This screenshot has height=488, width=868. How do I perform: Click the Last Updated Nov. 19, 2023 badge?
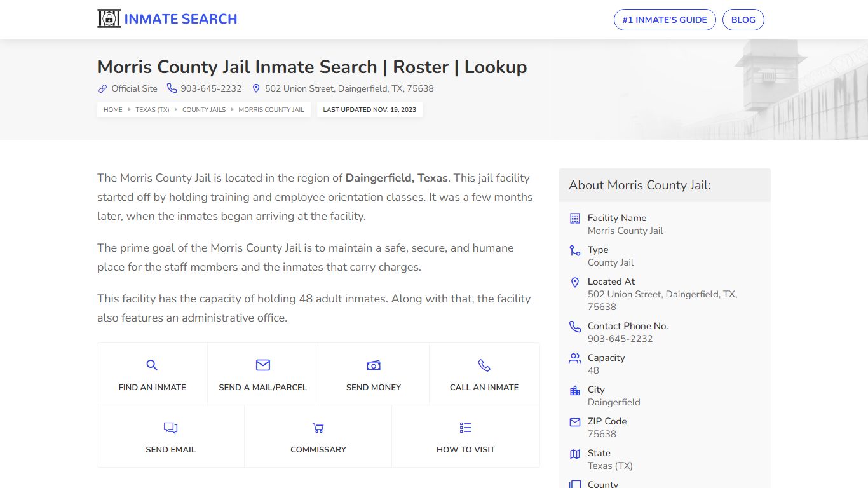coord(370,109)
